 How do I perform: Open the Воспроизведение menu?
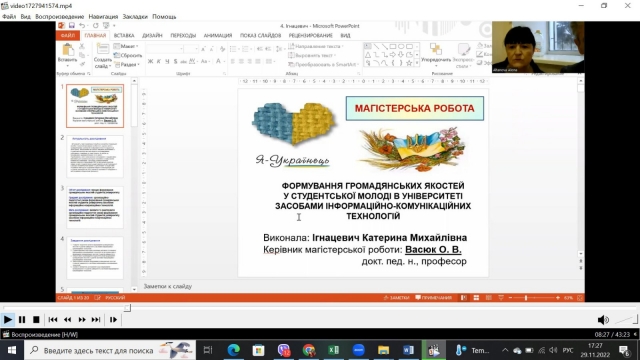click(x=60, y=17)
